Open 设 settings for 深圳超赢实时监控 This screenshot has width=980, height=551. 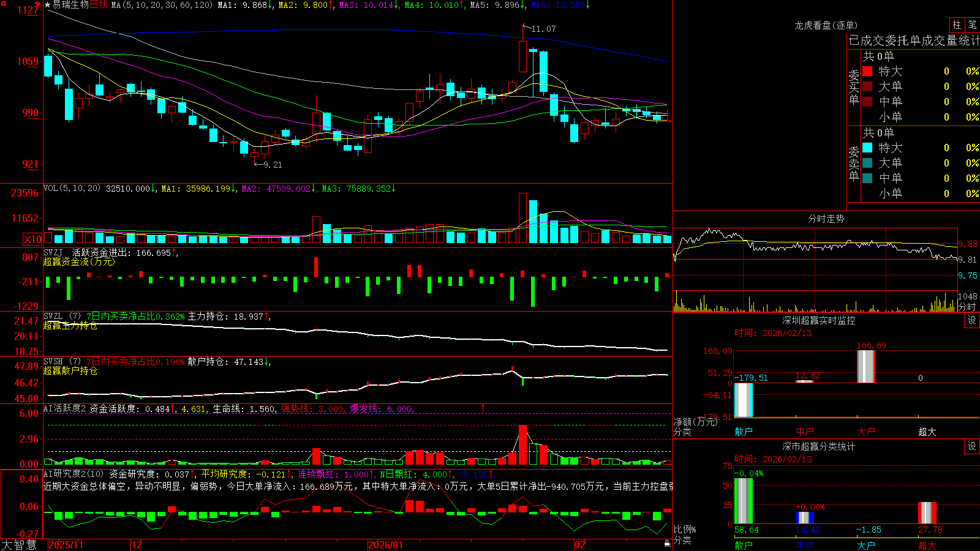971,320
